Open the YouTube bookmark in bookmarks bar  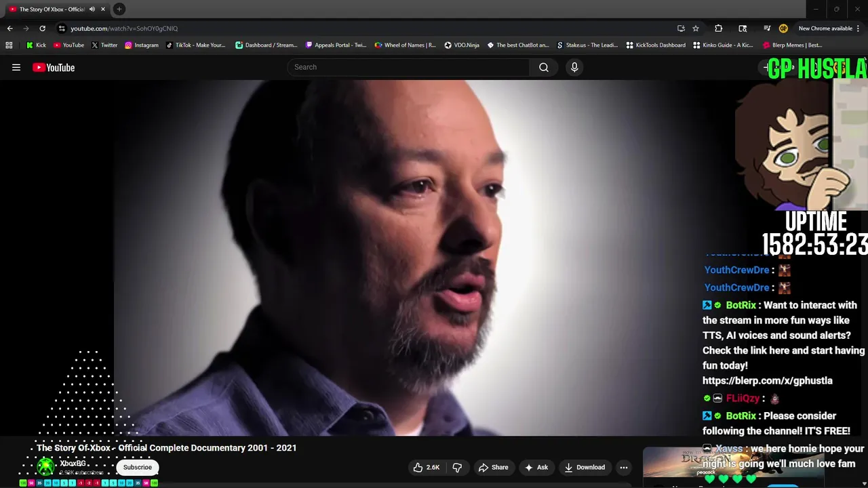pyautogui.click(x=68, y=45)
